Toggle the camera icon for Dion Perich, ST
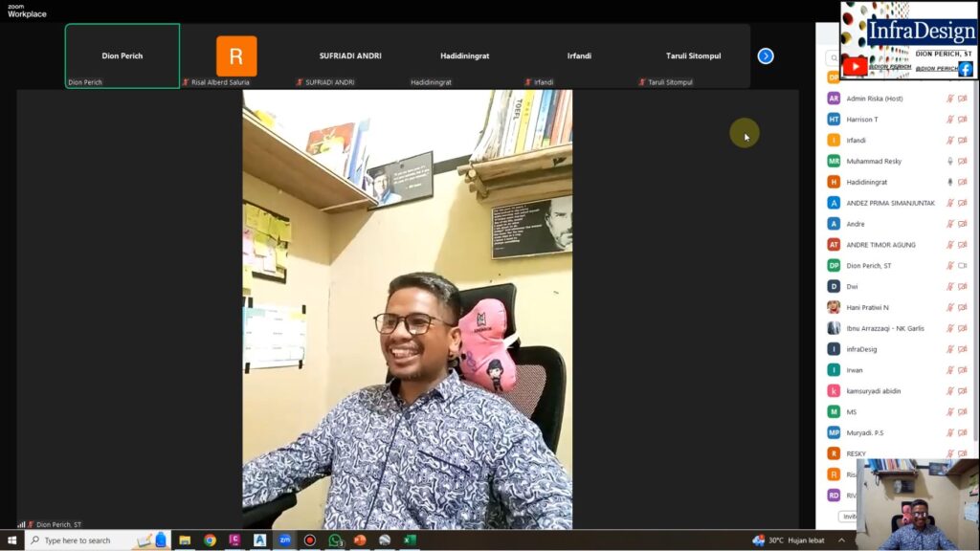The width and height of the screenshot is (980, 551). pyautogui.click(x=963, y=266)
